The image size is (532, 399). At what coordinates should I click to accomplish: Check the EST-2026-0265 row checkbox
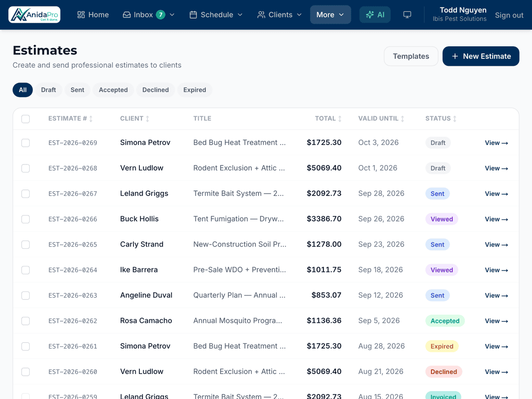[x=25, y=245]
